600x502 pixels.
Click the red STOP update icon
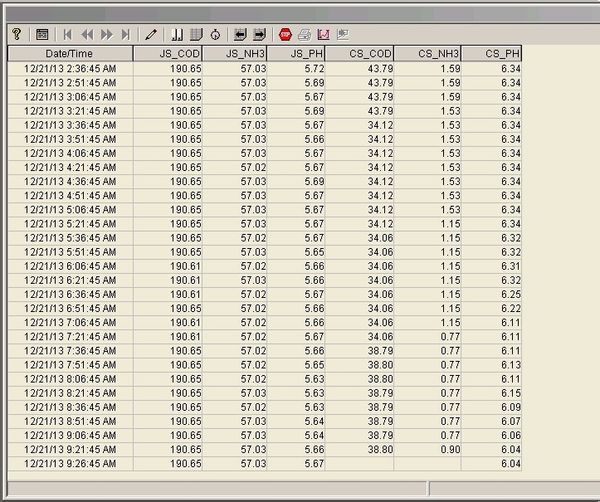coord(285,34)
